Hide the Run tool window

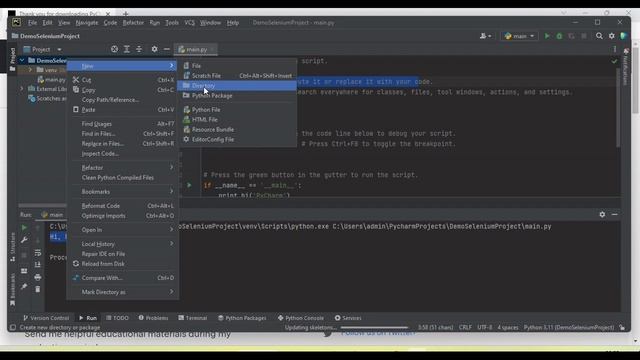pyautogui.click(x=615, y=214)
